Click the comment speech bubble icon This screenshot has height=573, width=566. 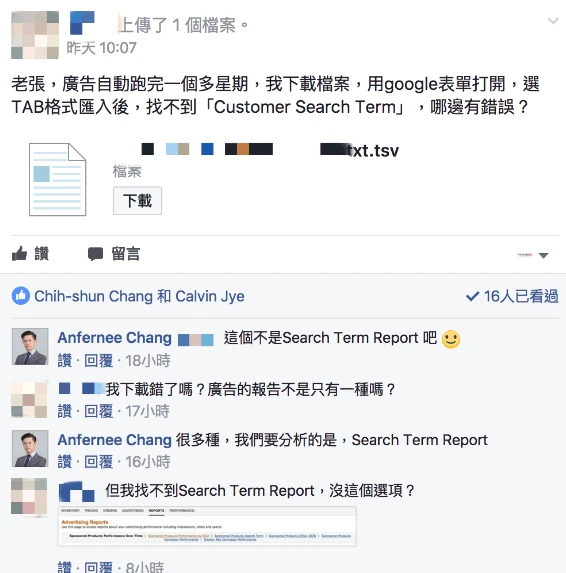(x=95, y=254)
